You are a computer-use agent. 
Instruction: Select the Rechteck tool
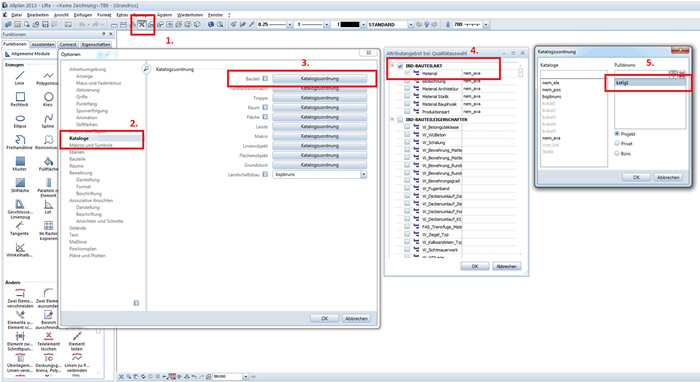click(20, 99)
